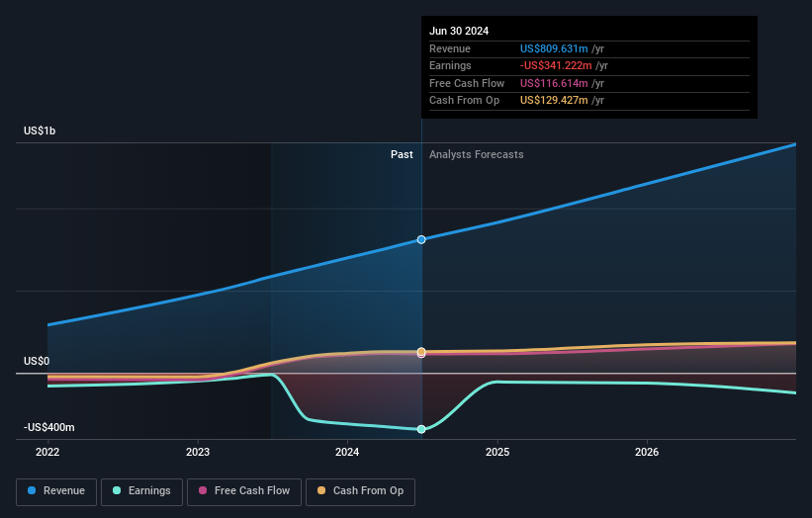Viewport: 812px width, 518px height.
Task: Click the Past section label
Action: tap(402, 155)
